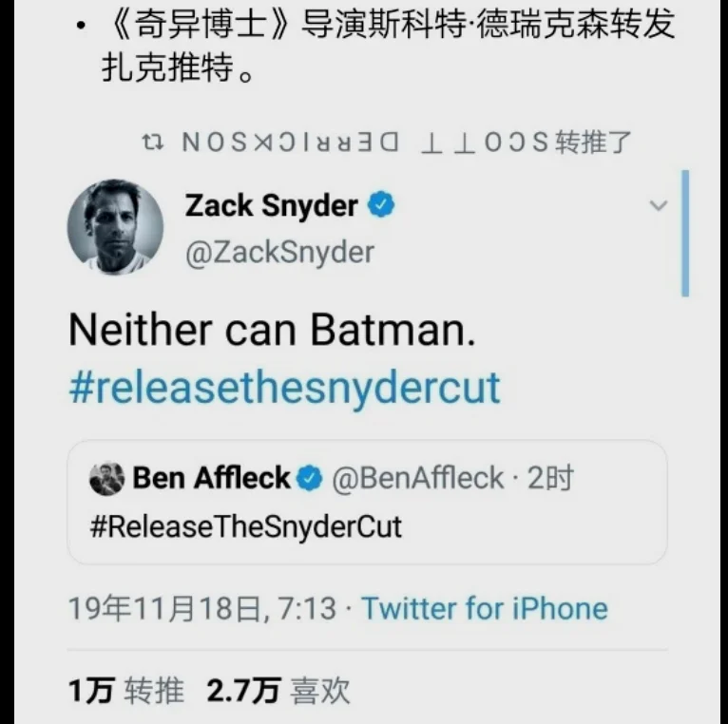Click the retweet icon beside the mirrored Scott Derrickson text
This screenshot has width=728, height=724.
(150, 143)
